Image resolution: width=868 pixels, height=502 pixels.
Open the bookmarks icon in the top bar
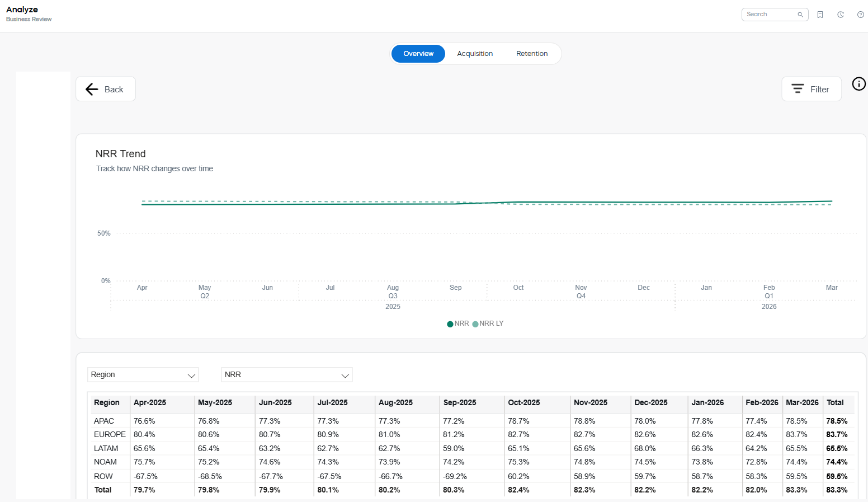coord(820,14)
